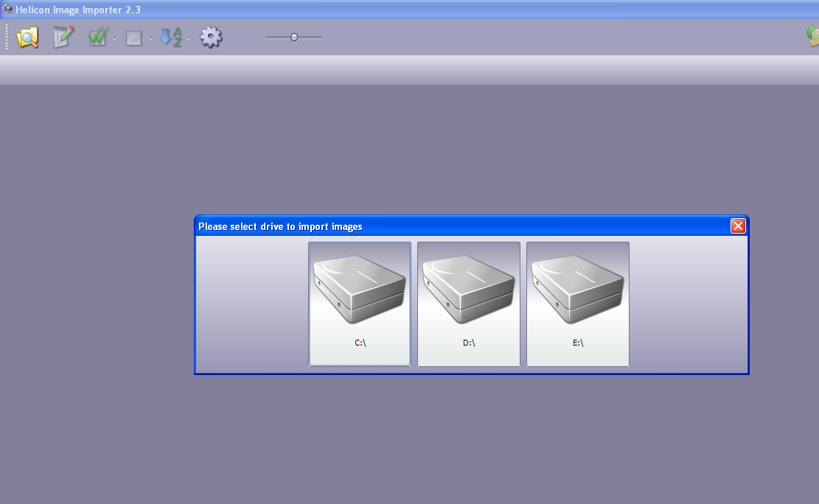The image size is (819, 504).
Task: Click the gray square deselect icon
Action: pyautogui.click(x=133, y=38)
